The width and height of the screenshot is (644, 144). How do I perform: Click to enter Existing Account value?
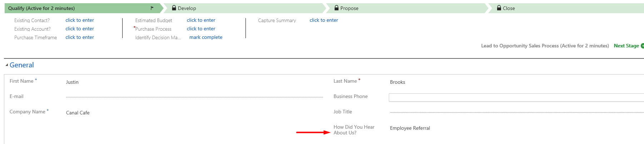[x=80, y=29]
